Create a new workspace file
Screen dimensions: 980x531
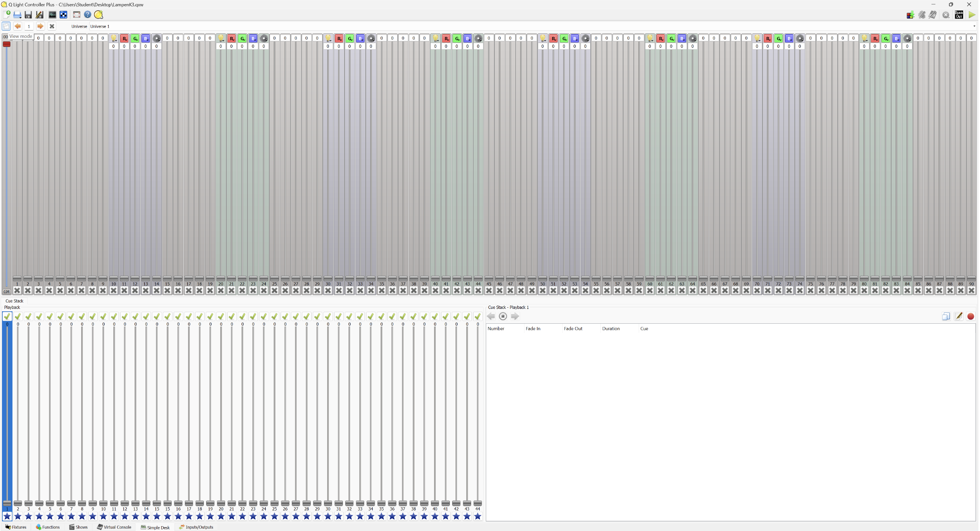point(7,15)
